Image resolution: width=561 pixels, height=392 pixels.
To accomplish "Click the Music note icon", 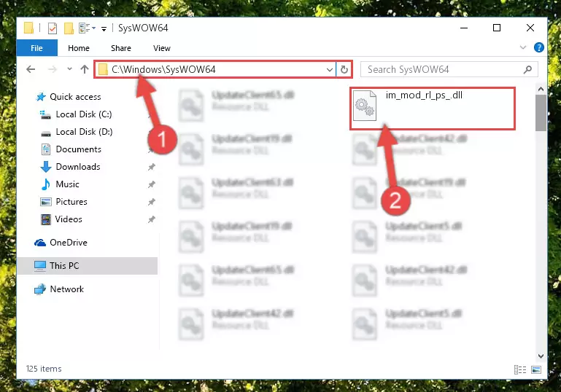I will (46, 184).
